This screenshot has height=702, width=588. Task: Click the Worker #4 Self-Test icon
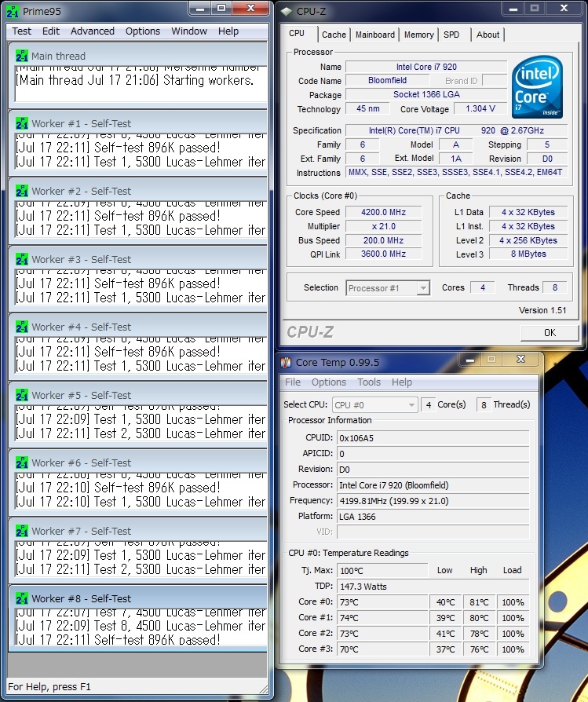(21, 327)
